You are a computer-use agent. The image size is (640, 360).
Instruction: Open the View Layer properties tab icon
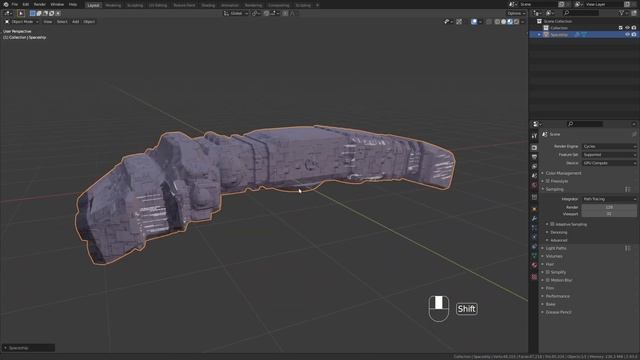(534, 167)
